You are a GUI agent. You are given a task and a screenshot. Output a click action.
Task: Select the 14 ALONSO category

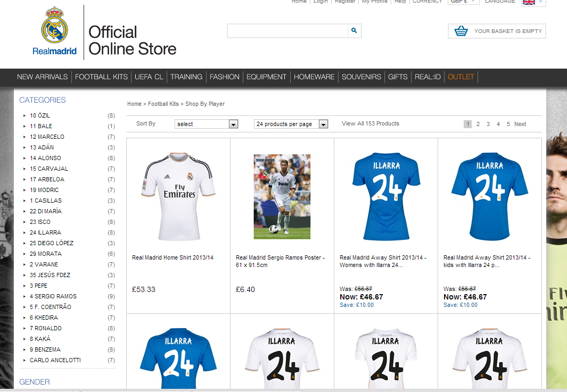point(46,159)
